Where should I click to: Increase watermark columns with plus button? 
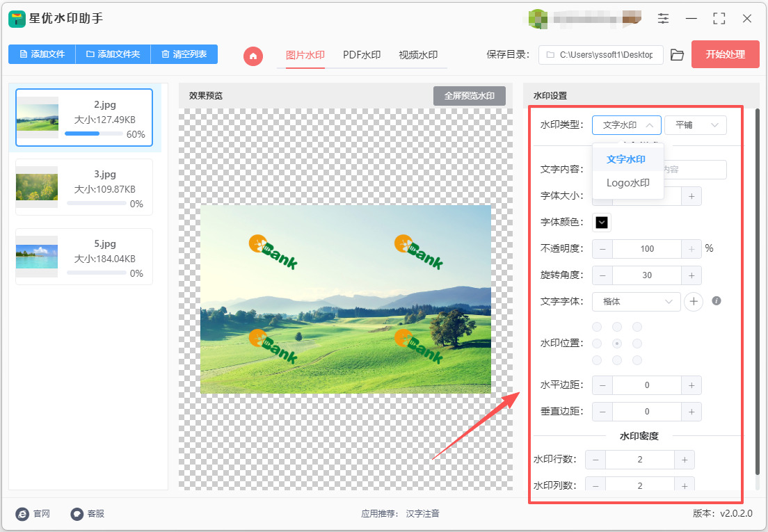[685, 485]
